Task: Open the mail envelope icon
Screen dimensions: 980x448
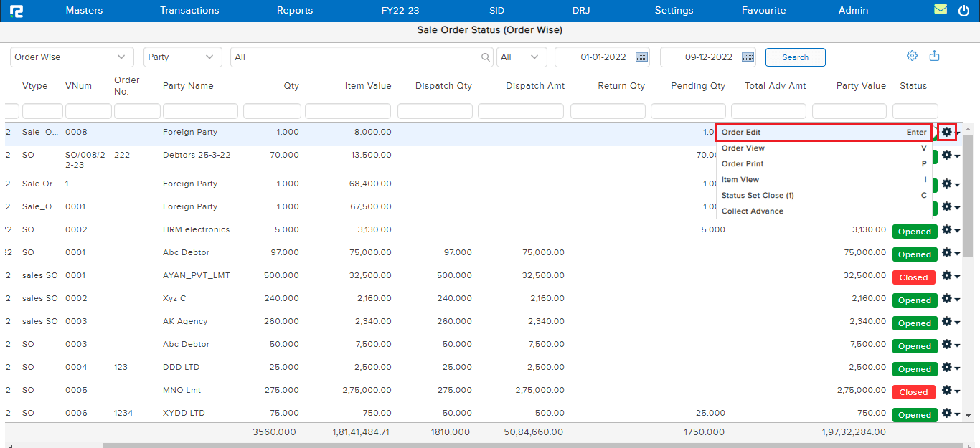Action: [x=941, y=10]
